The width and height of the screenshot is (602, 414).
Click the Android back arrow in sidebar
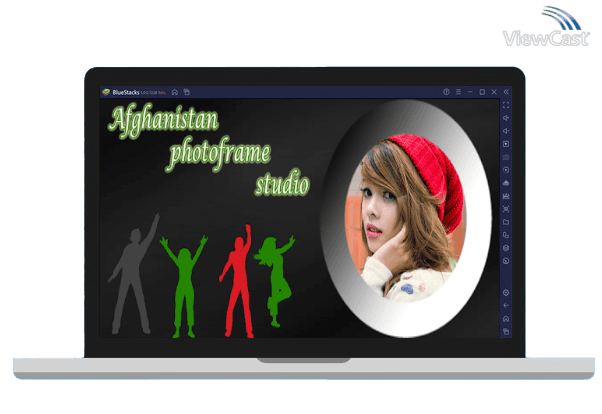pos(506,306)
